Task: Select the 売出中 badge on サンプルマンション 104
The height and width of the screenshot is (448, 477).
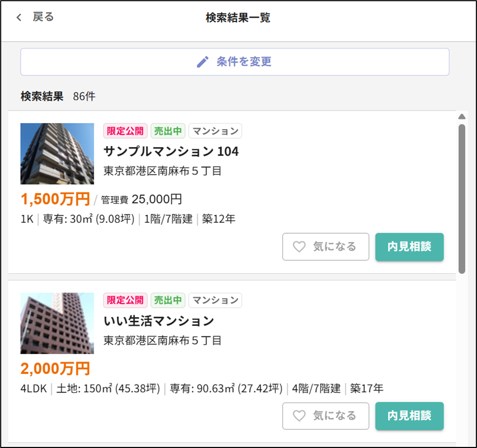Action: click(x=168, y=131)
